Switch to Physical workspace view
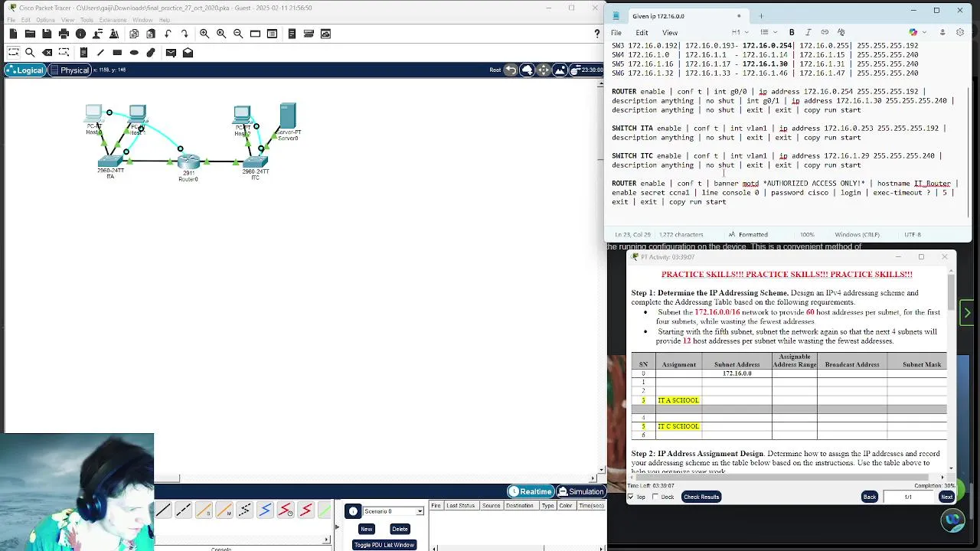980x551 pixels. coord(70,70)
